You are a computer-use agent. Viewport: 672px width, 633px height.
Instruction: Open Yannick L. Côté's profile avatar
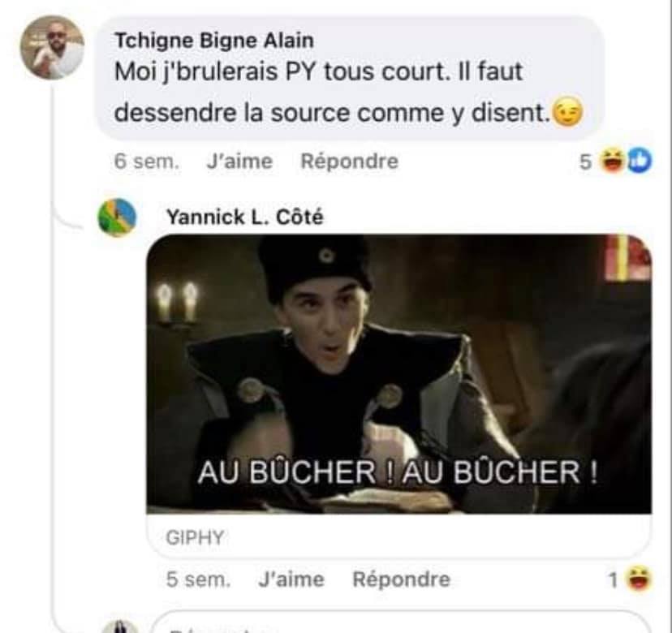[117, 217]
